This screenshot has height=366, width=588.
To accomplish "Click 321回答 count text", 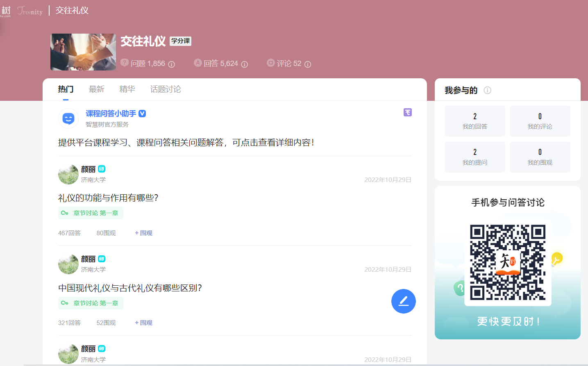I will point(69,323).
